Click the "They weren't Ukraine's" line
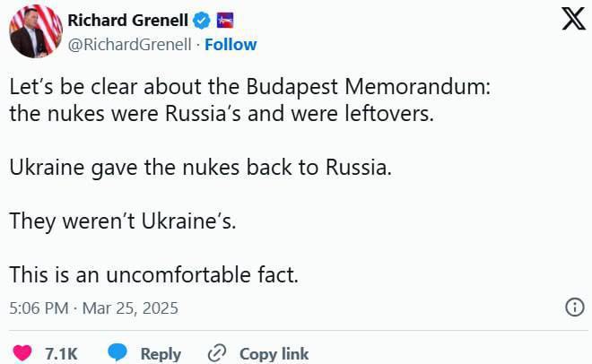The image size is (592, 364). (x=123, y=221)
